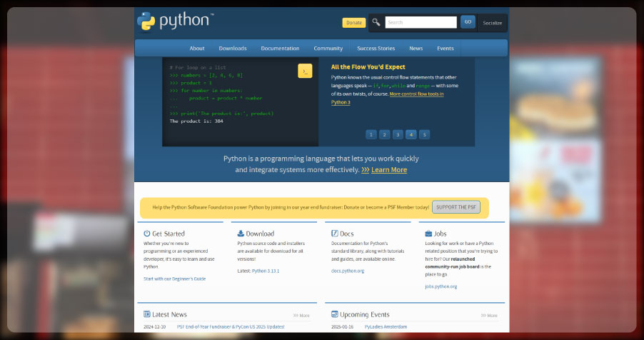This screenshot has width=644, height=340.
Task: Click the magnifying glass search icon
Action: click(376, 22)
